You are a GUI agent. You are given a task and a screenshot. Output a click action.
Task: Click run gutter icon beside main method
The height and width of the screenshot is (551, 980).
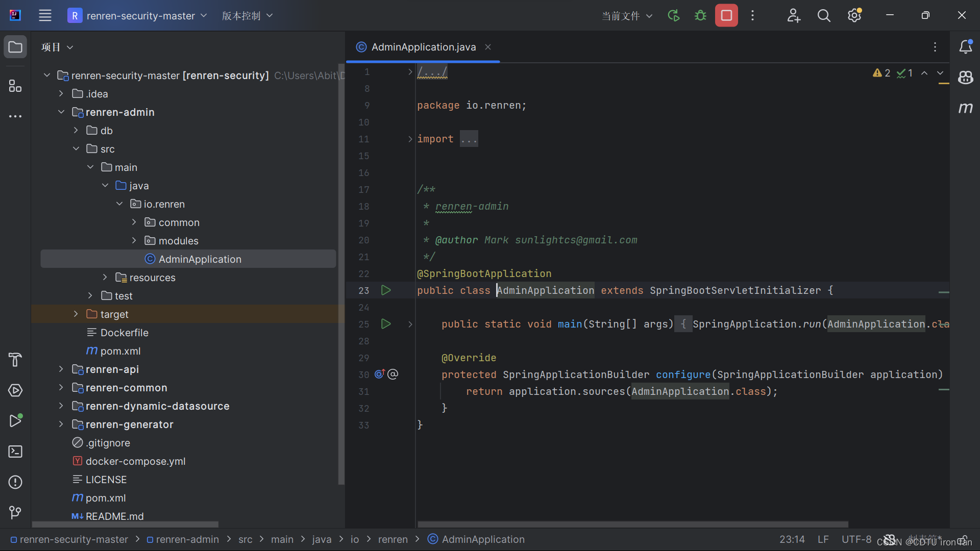click(386, 324)
